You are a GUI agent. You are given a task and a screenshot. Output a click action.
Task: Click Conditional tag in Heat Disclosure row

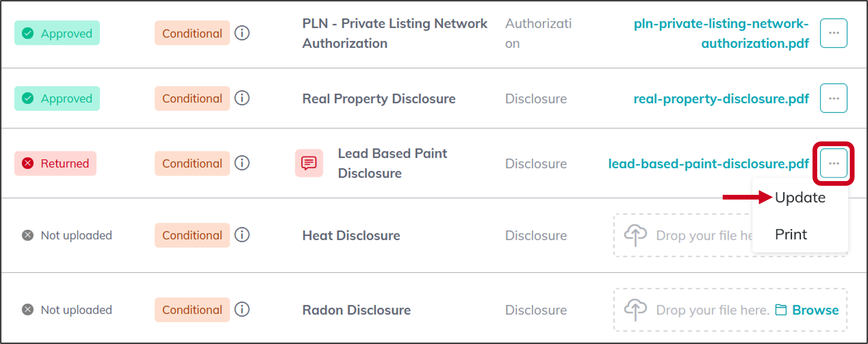point(192,235)
